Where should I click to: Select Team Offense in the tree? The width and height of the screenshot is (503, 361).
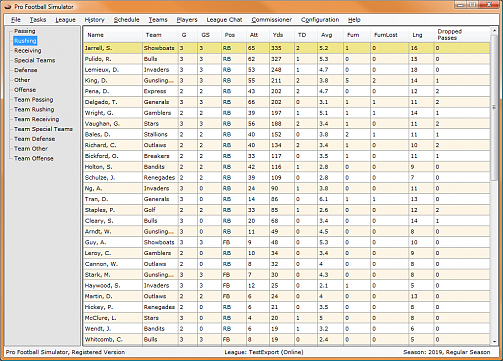(x=34, y=159)
